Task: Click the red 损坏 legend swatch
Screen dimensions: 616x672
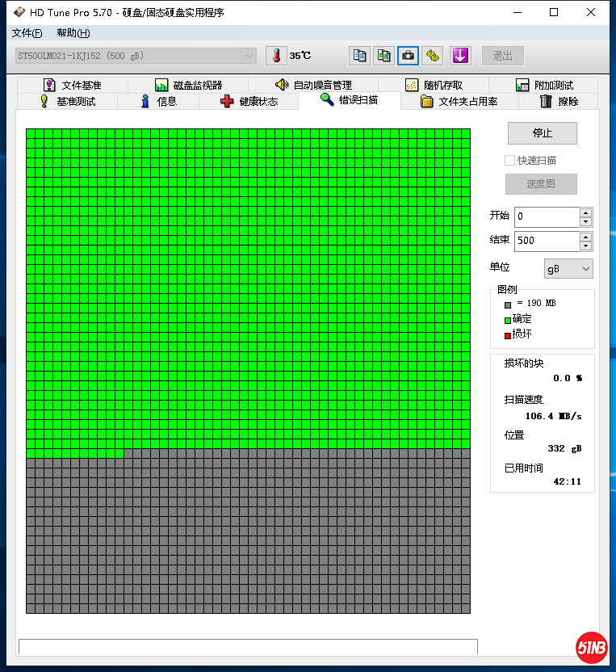Action: 508,335
